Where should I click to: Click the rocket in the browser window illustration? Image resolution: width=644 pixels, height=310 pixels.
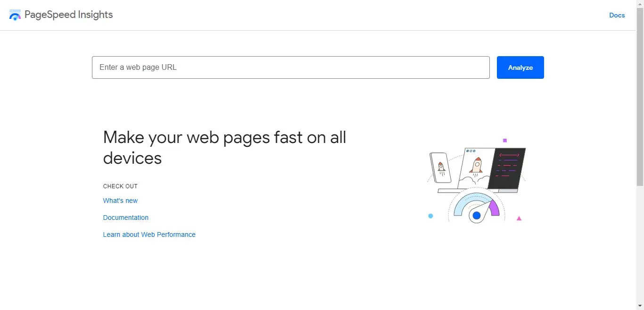[477, 166]
